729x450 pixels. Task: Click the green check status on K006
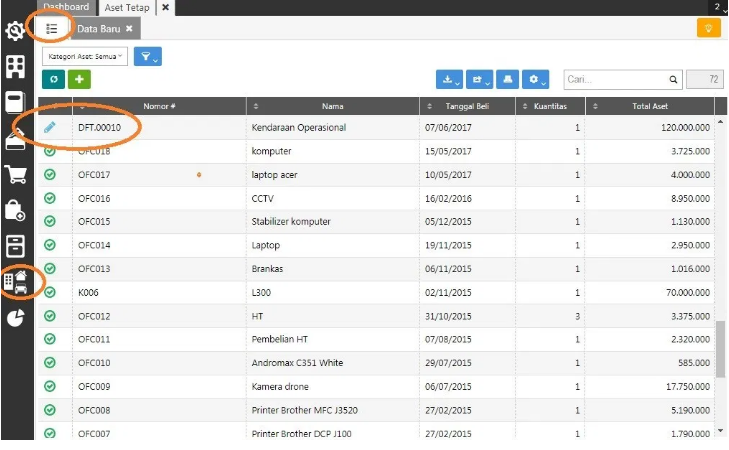[x=50, y=293]
